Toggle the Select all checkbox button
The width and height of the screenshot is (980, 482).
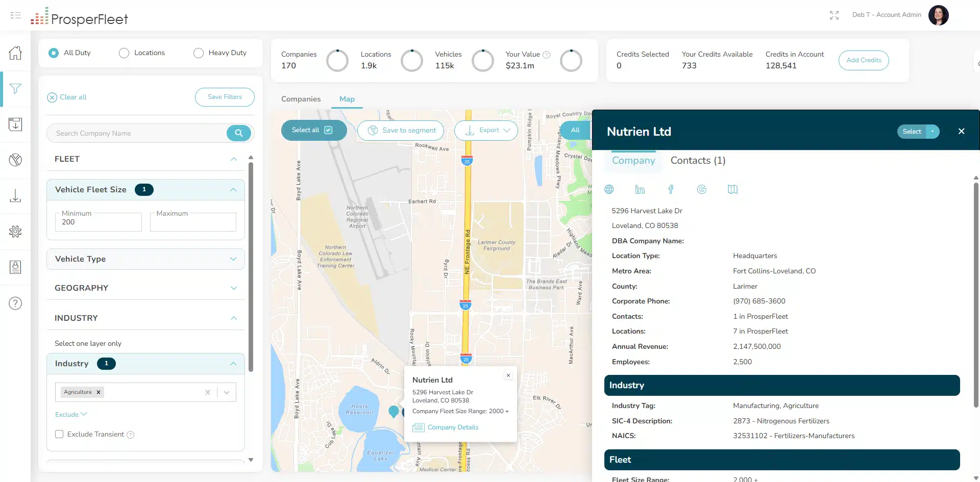(314, 130)
